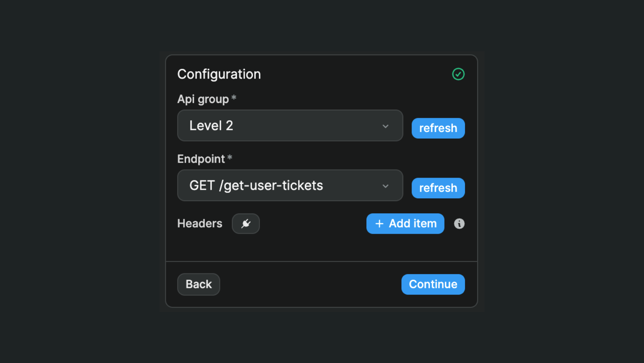
Task: Refresh the Api group list
Action: (438, 128)
